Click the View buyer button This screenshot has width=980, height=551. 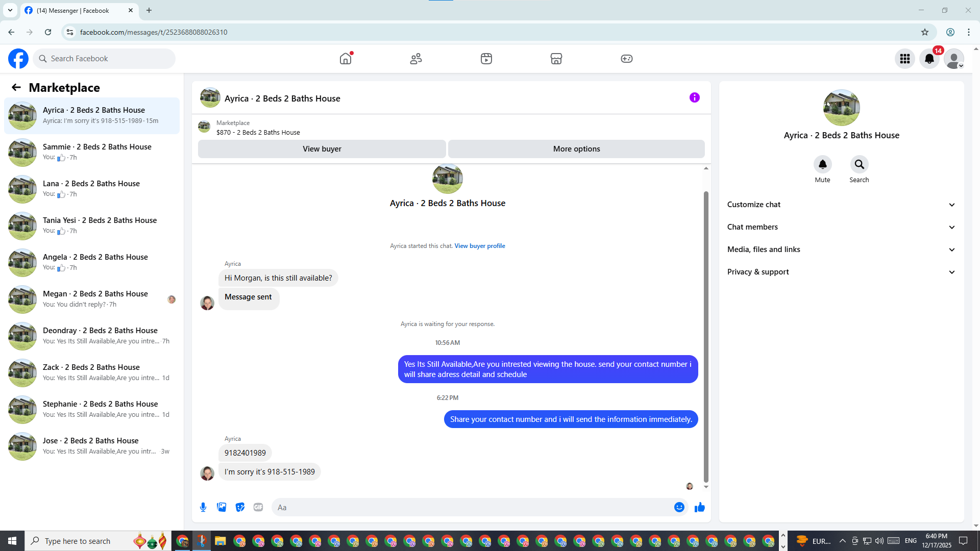322,149
